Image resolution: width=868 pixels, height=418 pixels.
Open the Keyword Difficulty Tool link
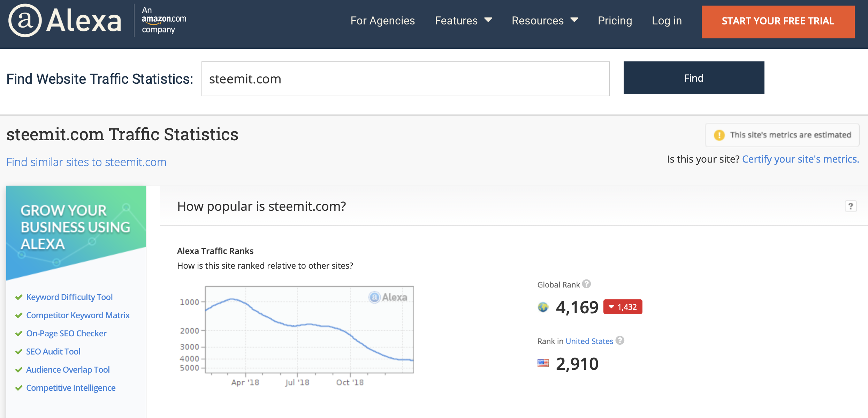point(69,297)
